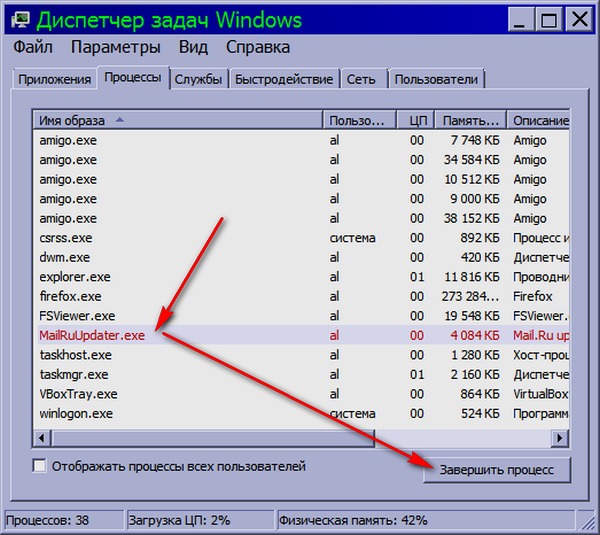Screen dimensions: 600x535
Task: Select the Процессы tab
Action: tap(133, 78)
